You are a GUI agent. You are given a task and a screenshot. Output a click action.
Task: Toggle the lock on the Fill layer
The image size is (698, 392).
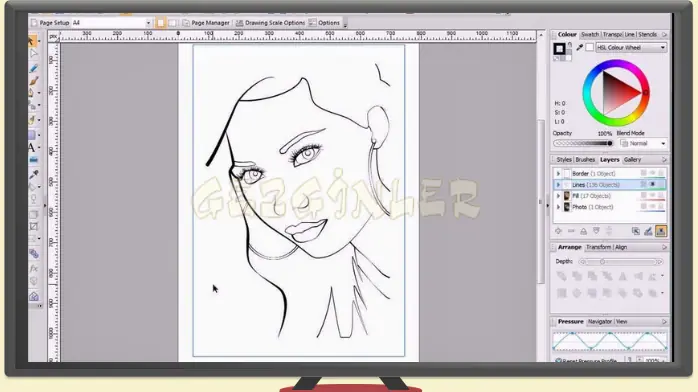pyautogui.click(x=661, y=195)
